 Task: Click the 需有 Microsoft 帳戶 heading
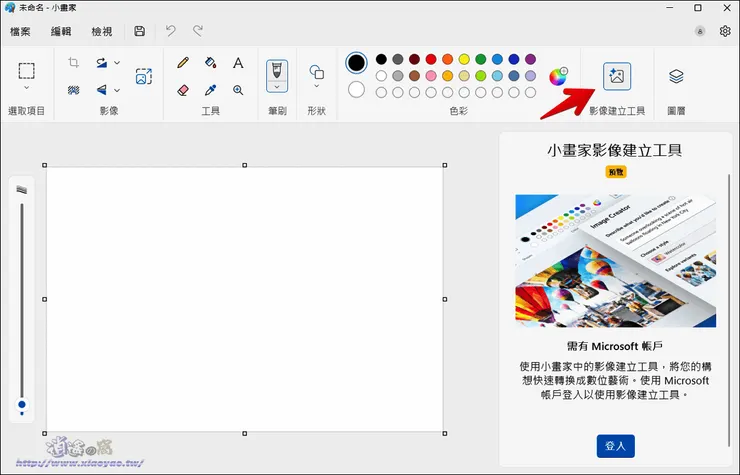coord(615,346)
